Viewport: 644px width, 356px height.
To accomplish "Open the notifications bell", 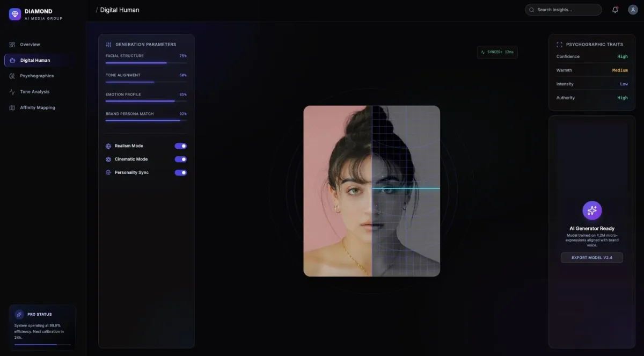I will click(x=615, y=10).
